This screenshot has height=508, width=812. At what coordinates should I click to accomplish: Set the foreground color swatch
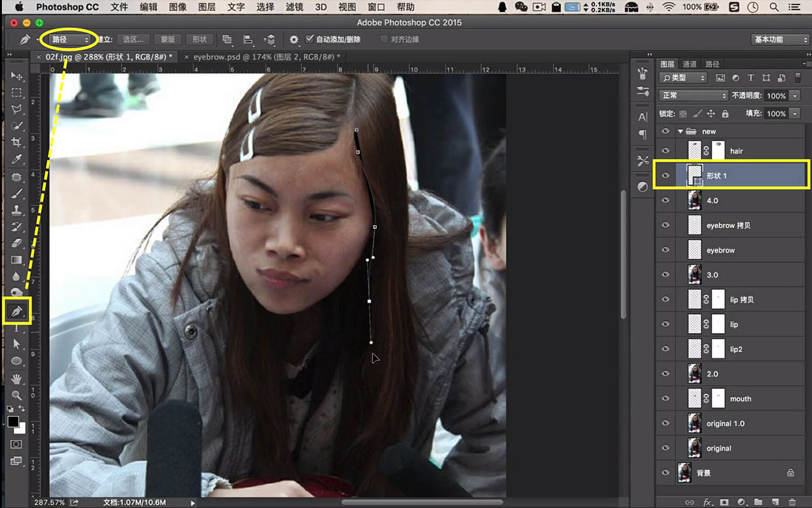point(13,421)
